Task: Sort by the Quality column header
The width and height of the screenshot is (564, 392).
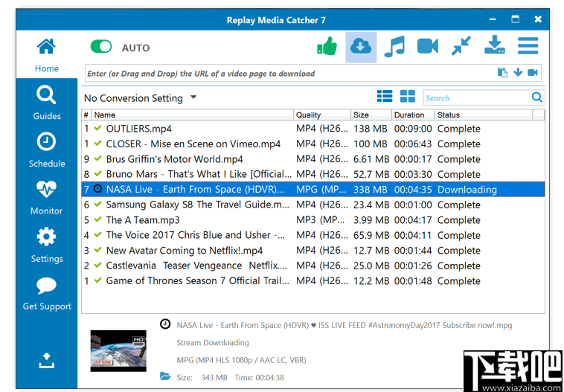Action: click(322, 115)
